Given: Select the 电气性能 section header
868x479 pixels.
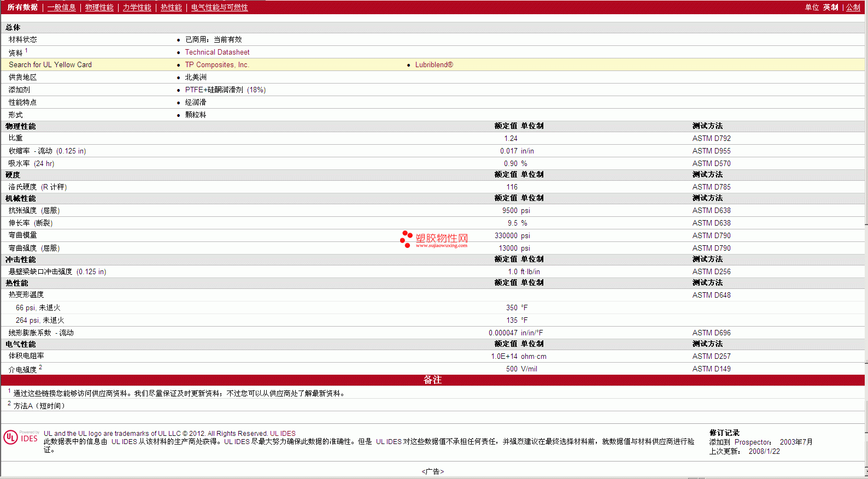Looking at the screenshot, I should pyautogui.click(x=21, y=344).
